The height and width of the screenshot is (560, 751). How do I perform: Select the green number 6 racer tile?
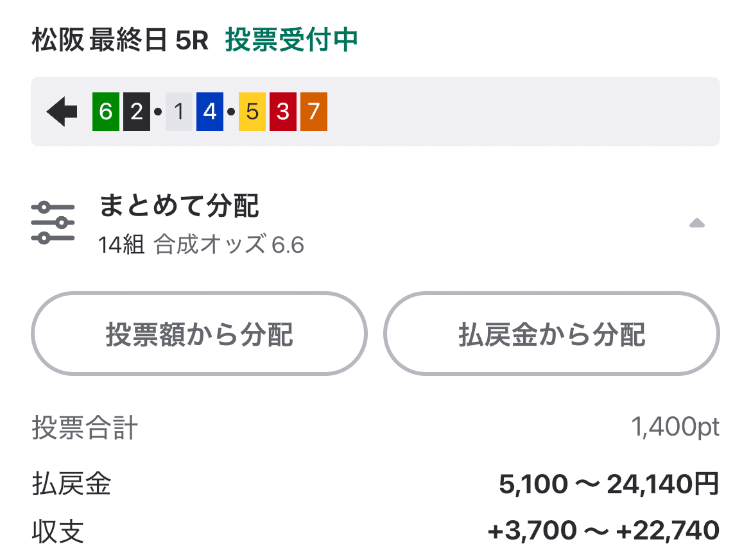coord(105,110)
